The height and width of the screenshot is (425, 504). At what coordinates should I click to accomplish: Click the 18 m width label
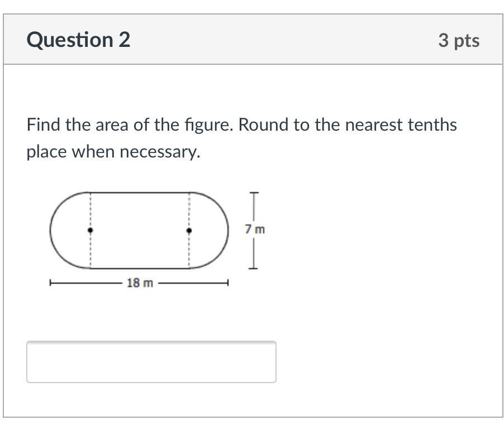(139, 283)
